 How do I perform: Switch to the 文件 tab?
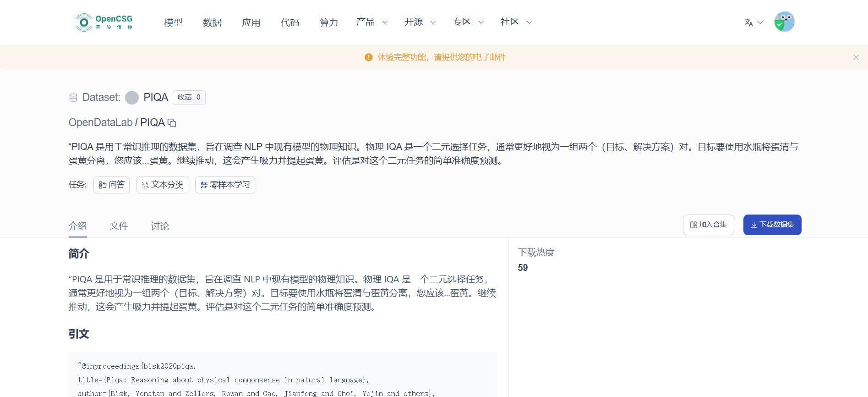[x=119, y=226]
